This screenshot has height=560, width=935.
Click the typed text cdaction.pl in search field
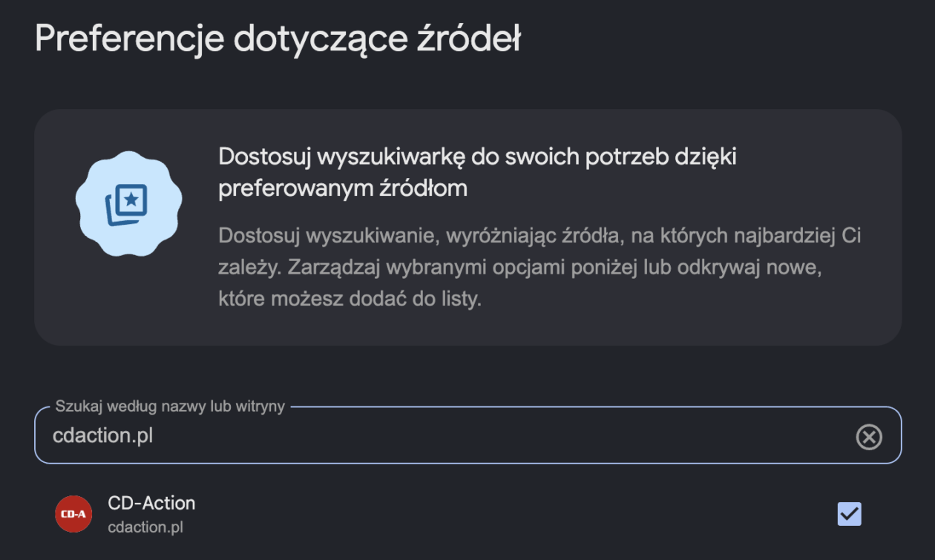(103, 435)
